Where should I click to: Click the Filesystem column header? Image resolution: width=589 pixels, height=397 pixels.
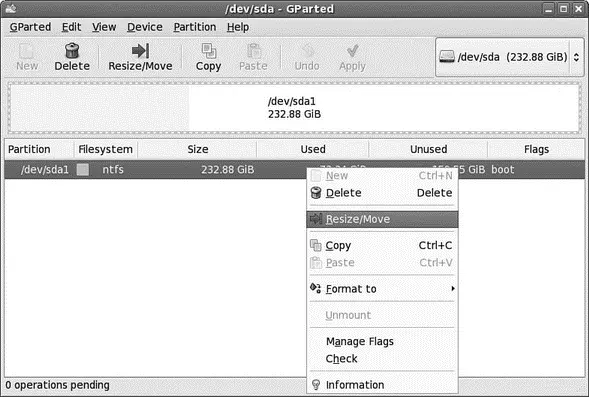[x=106, y=149]
